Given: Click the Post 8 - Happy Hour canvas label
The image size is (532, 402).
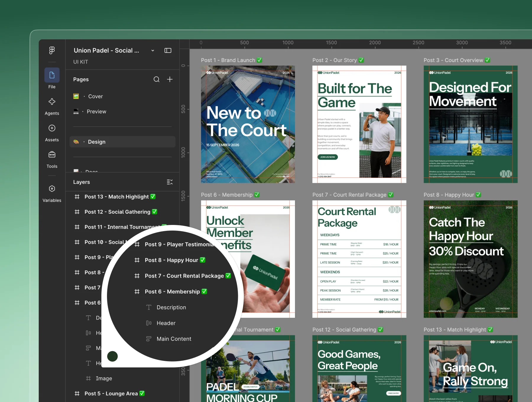Looking at the screenshot, I should (452, 195).
